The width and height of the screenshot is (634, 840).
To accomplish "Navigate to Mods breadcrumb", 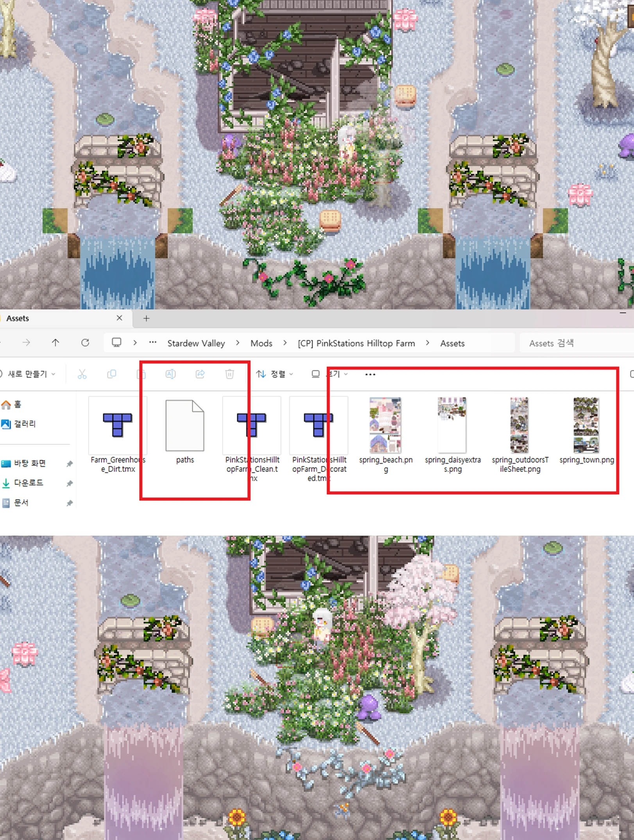I will (x=261, y=343).
